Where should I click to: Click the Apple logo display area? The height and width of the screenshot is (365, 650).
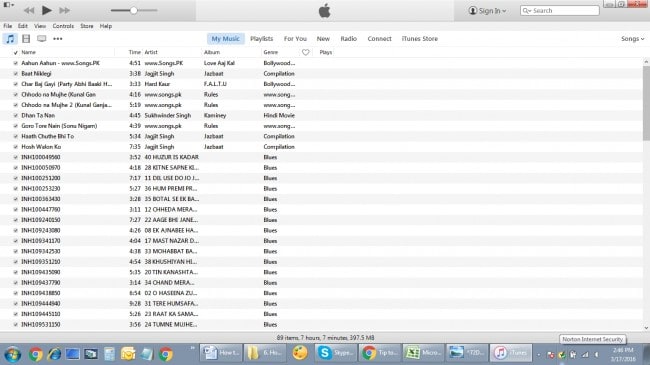[325, 11]
